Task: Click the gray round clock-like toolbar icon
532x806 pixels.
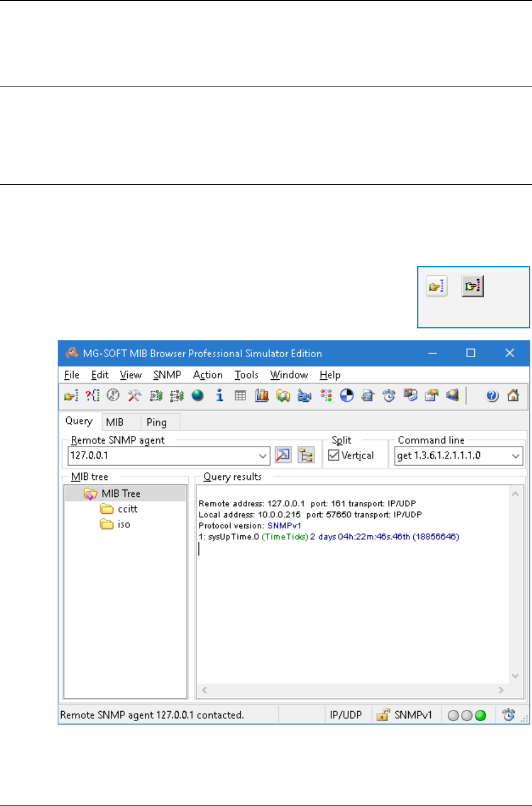Action: point(113,396)
